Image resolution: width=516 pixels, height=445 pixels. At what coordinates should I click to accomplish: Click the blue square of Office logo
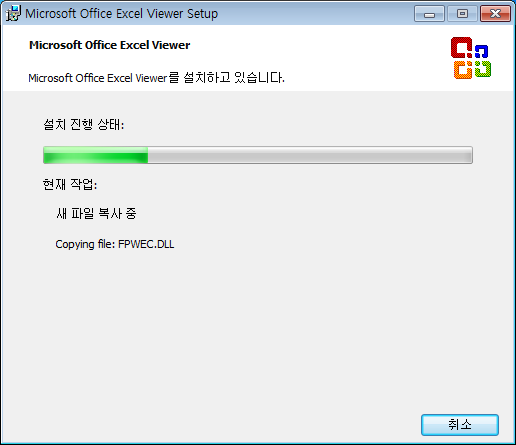point(482,51)
